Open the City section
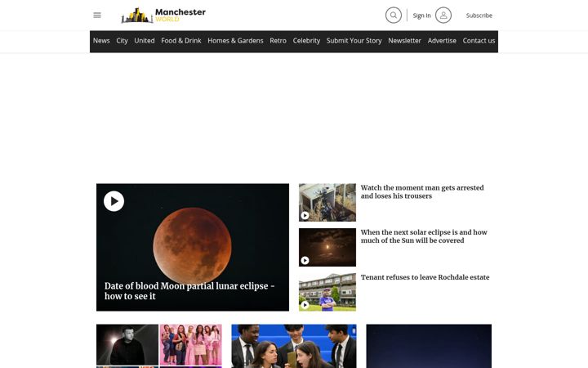 [122, 41]
